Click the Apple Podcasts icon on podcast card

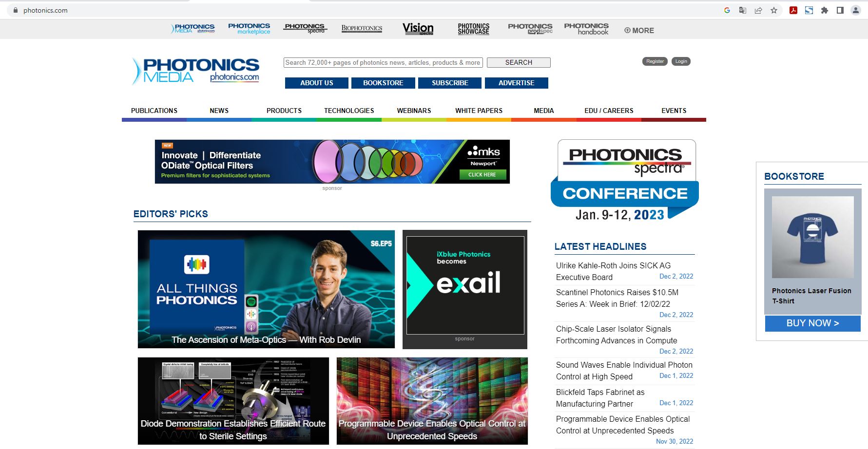point(251,326)
